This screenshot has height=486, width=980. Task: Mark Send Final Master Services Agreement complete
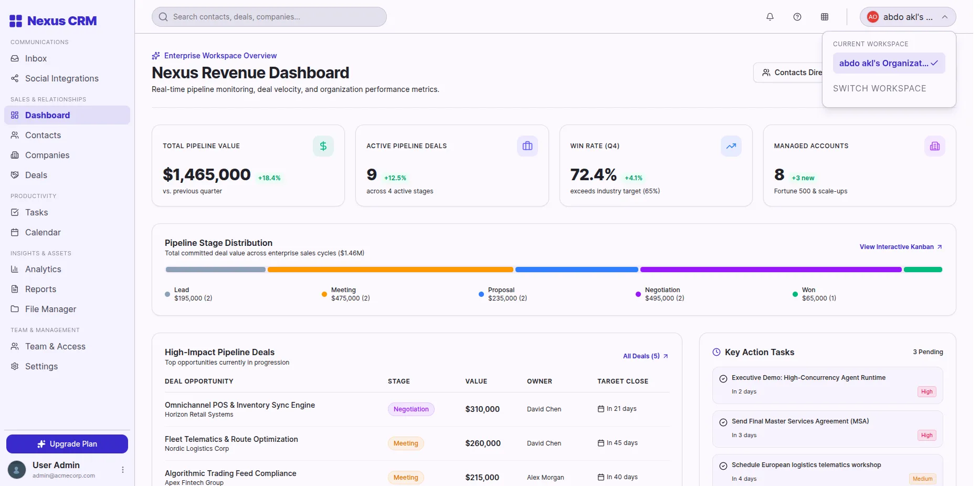723,422
